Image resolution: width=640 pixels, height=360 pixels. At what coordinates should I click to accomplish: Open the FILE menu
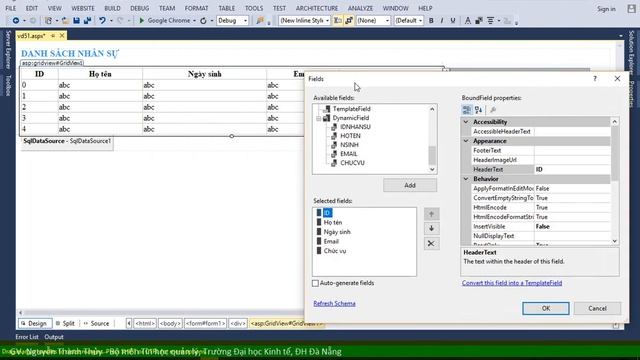(x=11, y=8)
